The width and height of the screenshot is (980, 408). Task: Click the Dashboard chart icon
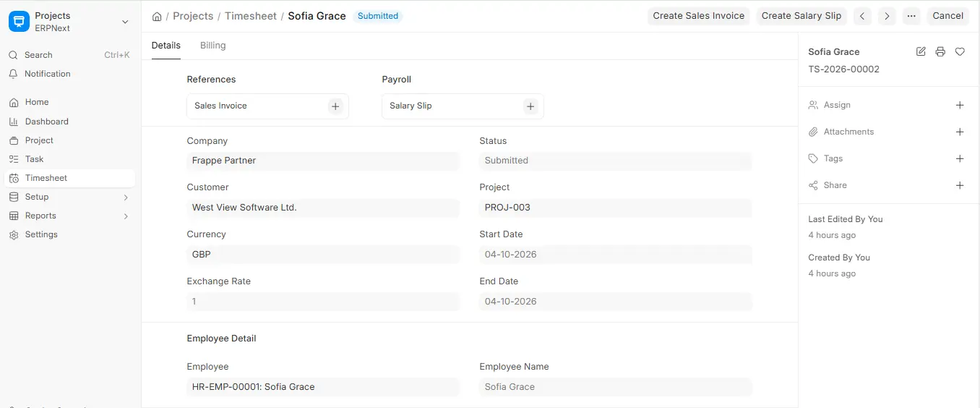(13, 122)
